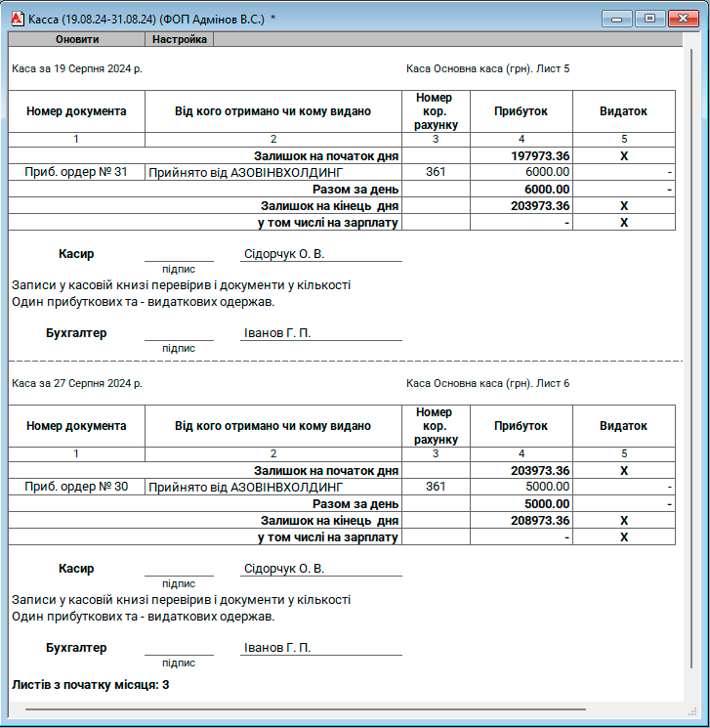The height and width of the screenshot is (728, 710).
Task: Click the horizontal scrollbar at the bottom
Action: 305,709
